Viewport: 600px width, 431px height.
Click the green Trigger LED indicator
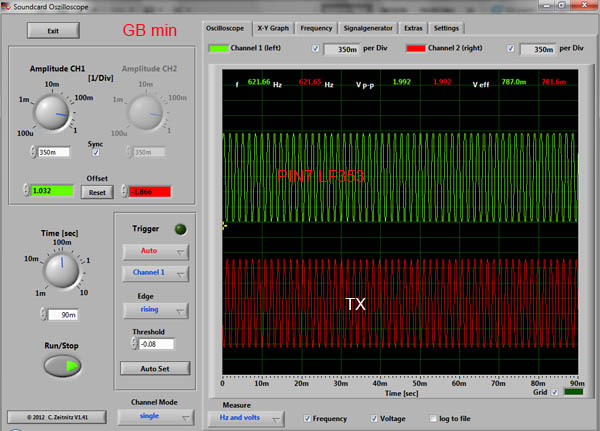(181, 227)
